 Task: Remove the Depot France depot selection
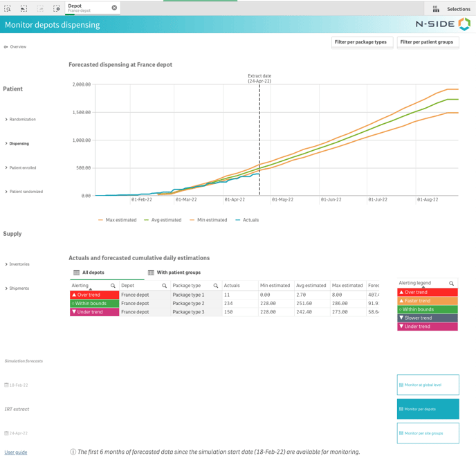coord(114,8)
